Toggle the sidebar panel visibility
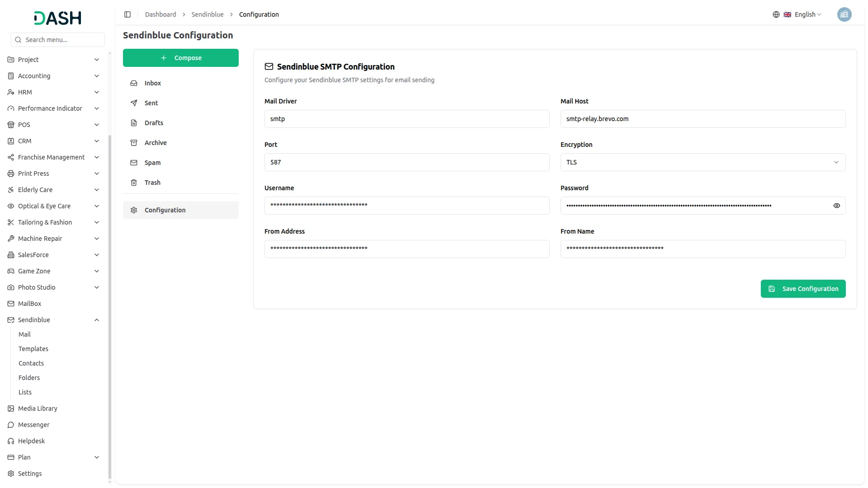 [127, 14]
